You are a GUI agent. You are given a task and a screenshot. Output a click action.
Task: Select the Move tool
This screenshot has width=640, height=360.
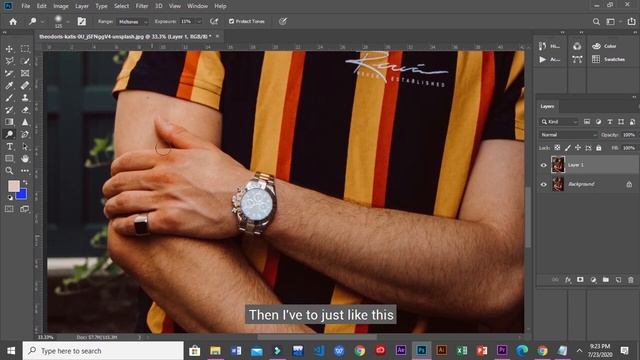[x=9, y=49]
